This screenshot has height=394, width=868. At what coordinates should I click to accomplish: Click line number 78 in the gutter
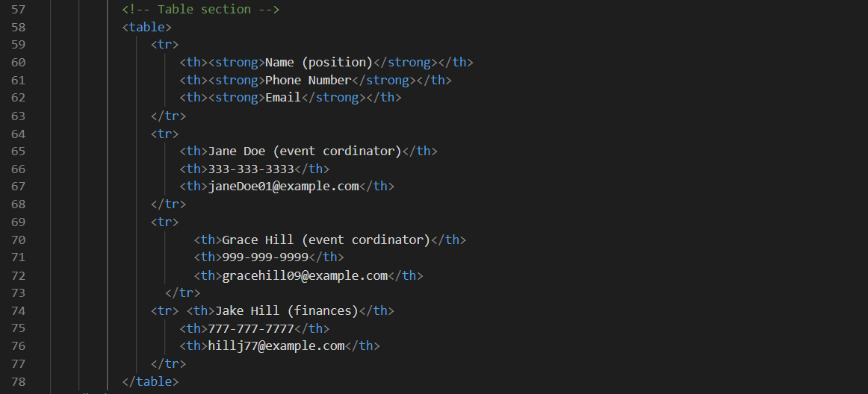coord(18,381)
